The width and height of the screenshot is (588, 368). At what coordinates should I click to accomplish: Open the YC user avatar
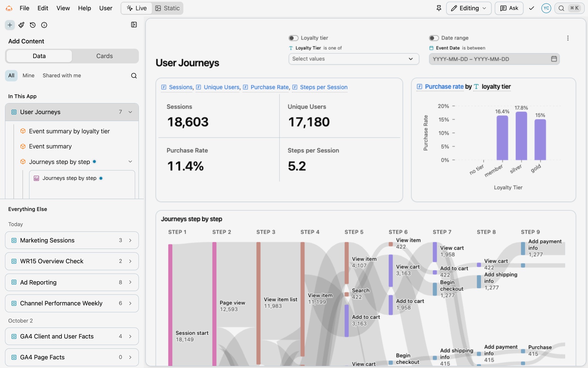(546, 8)
